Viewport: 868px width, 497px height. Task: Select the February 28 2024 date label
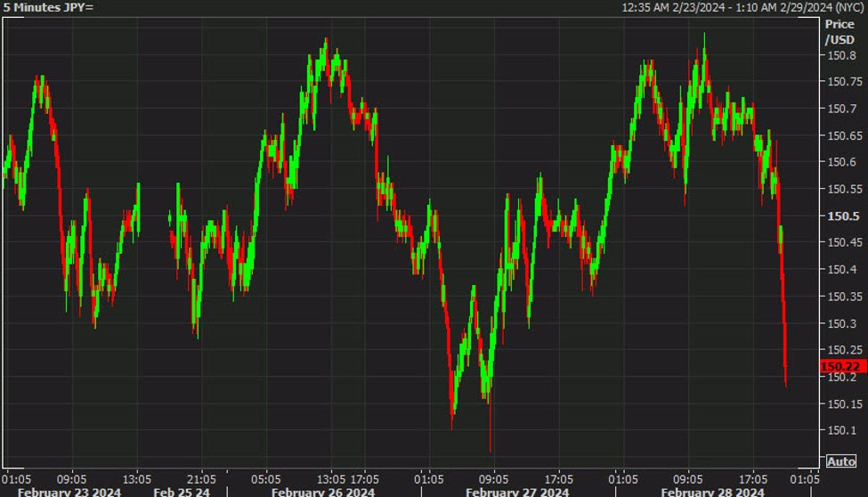pyautogui.click(x=712, y=492)
